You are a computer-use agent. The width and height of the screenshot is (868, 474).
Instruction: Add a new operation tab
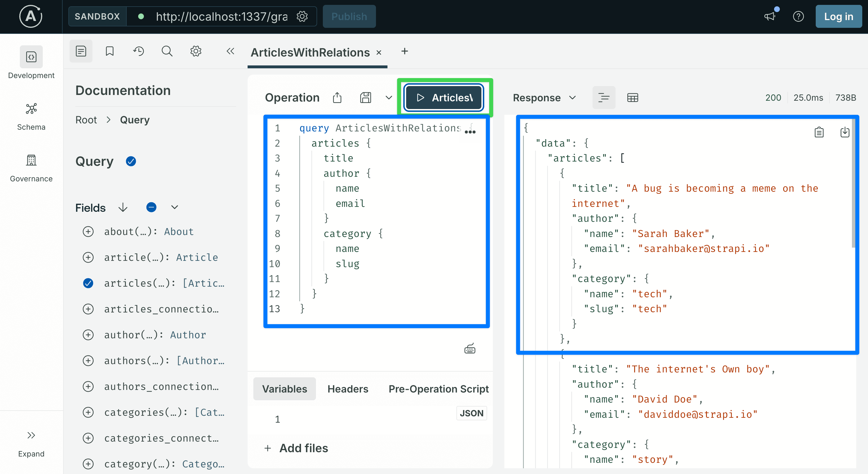(405, 51)
